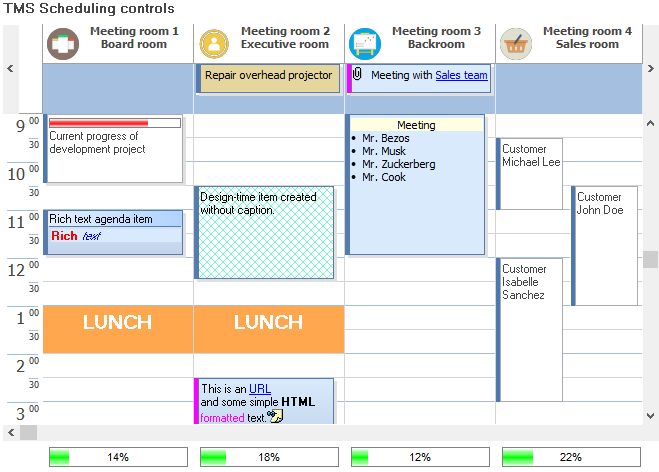The image size is (659, 472).
Task: Select the Customer Isabelle Sanchez appointment
Action: click(x=530, y=320)
